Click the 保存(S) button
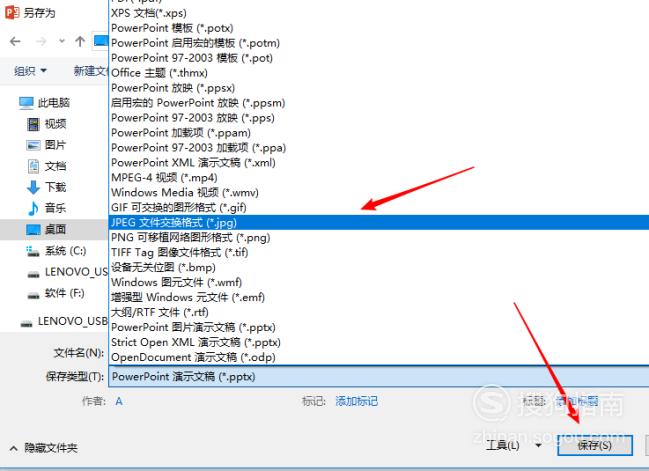 (x=595, y=445)
